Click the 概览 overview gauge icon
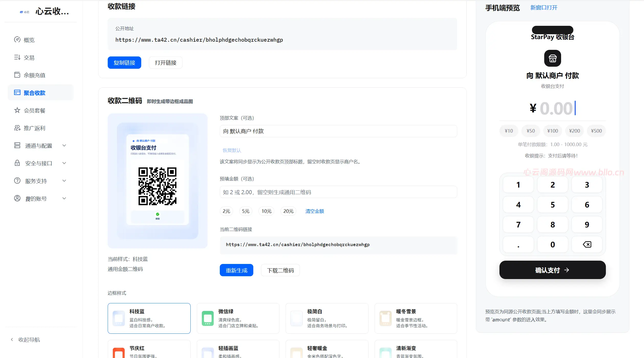Viewport: 644px width, 358px height. [x=17, y=40]
